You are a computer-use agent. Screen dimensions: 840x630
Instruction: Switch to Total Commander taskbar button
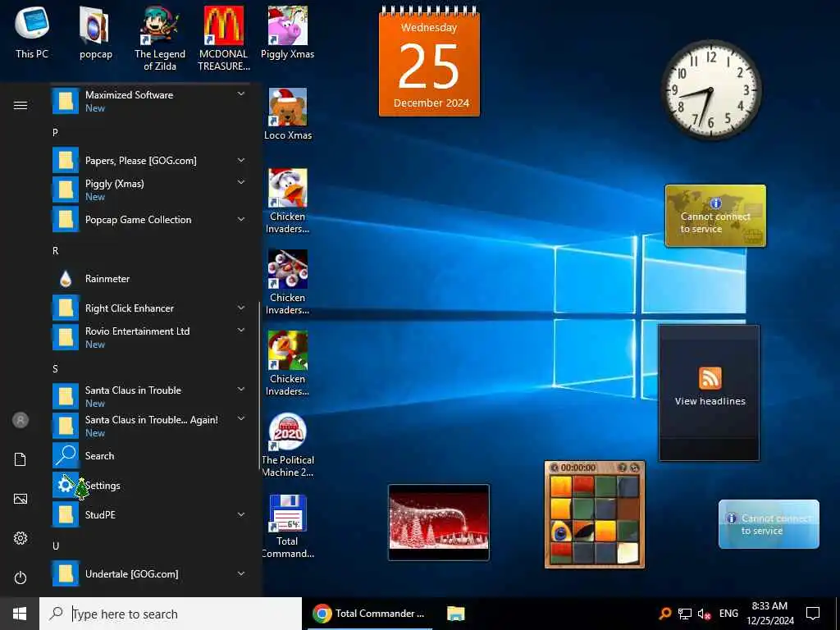click(370, 614)
